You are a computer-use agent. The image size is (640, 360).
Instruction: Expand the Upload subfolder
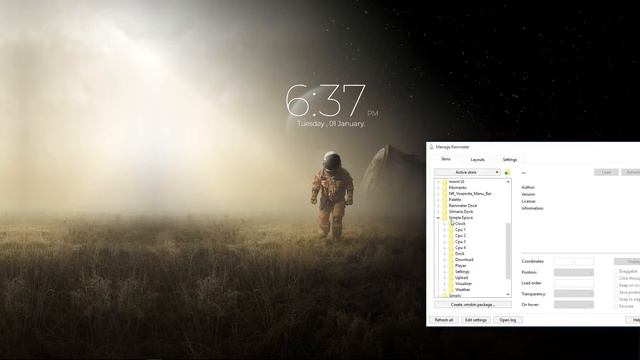pos(445,278)
